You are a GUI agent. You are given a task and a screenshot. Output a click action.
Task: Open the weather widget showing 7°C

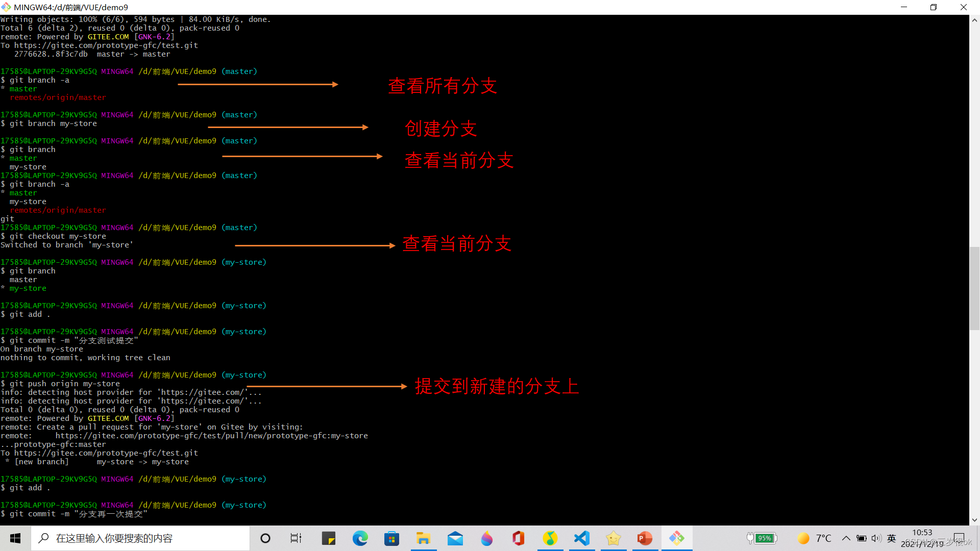coord(815,538)
